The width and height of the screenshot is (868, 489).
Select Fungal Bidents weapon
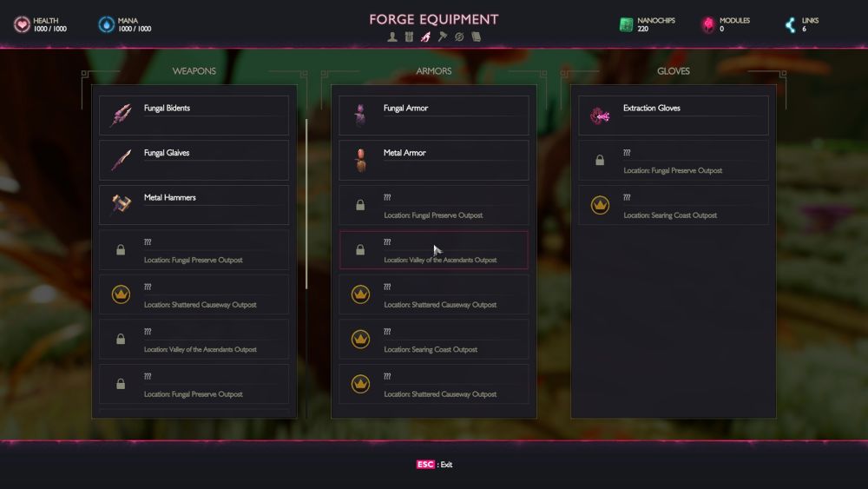coord(194,116)
